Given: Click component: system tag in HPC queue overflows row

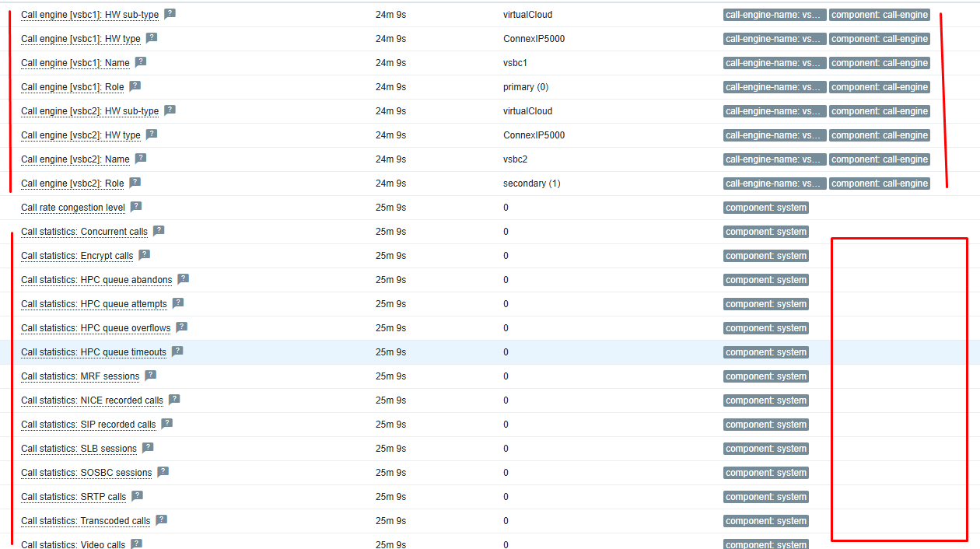Looking at the screenshot, I should click(766, 328).
